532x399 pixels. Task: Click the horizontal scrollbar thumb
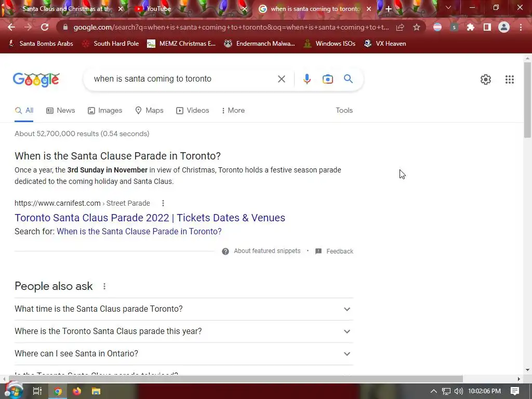coord(236,379)
